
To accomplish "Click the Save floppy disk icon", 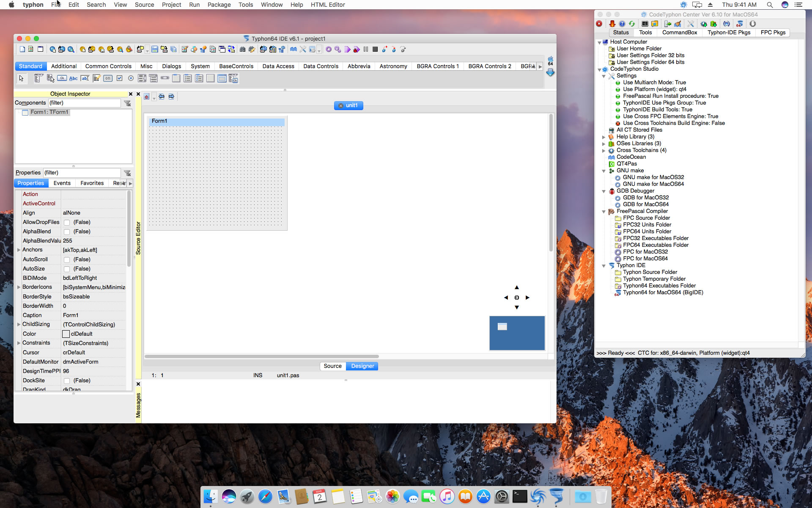I will point(155,50).
